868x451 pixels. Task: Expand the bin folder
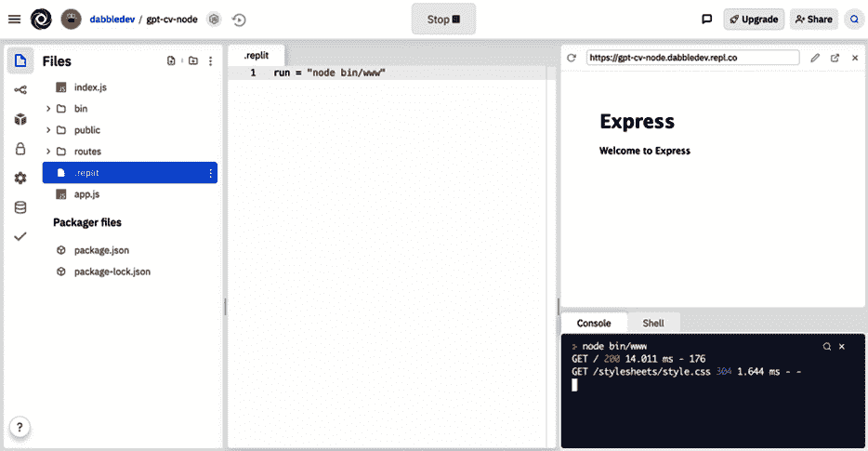click(x=48, y=109)
